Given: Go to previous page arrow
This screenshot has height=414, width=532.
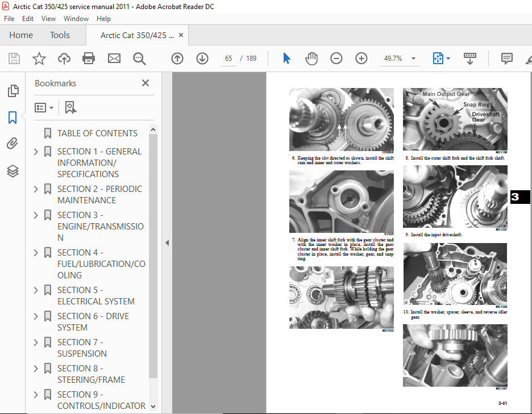Looking at the screenshot, I should point(177,58).
